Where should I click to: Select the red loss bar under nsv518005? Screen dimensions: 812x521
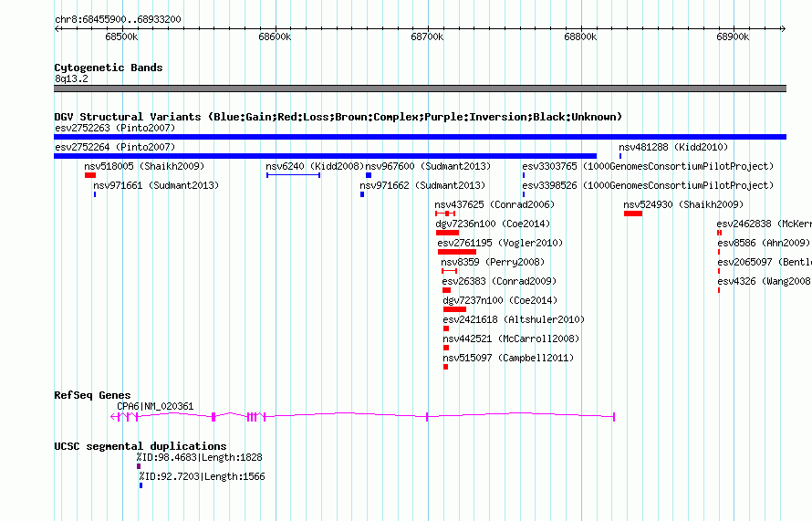(90, 175)
